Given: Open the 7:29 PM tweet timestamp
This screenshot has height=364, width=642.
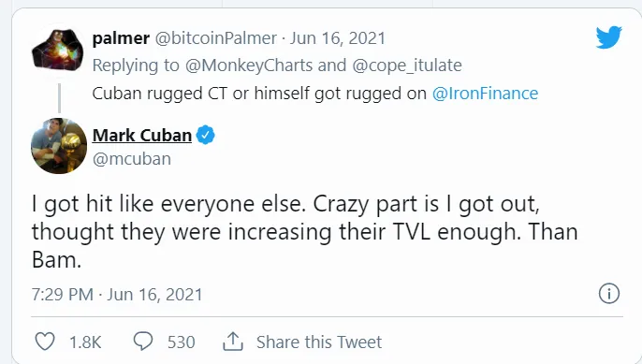Looking at the screenshot, I should coord(117,295).
